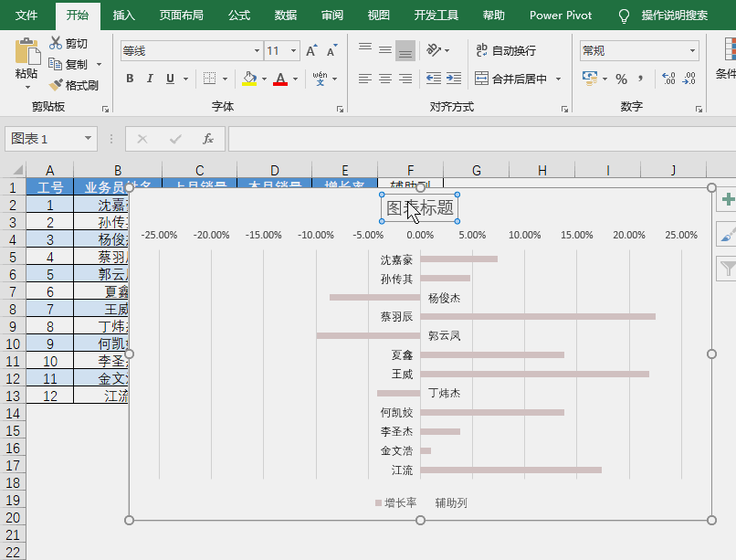Expand the copy options dropdown arrow

(x=99, y=64)
